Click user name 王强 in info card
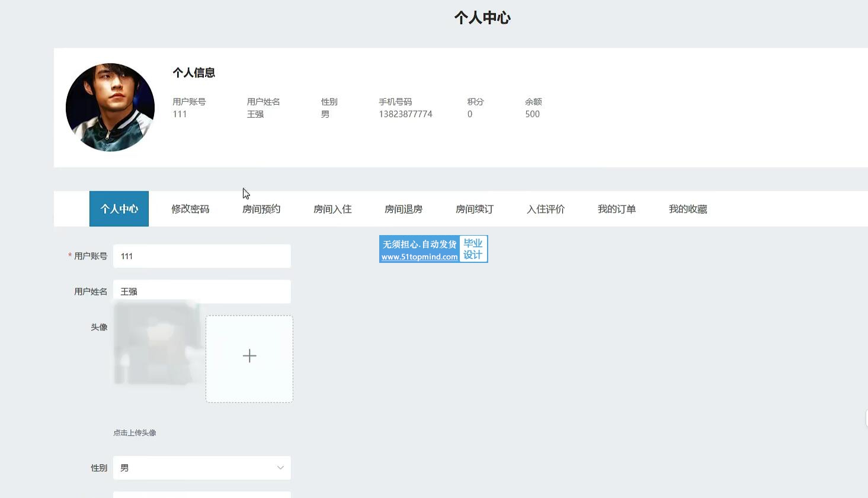The height and width of the screenshot is (498, 868). pos(255,114)
